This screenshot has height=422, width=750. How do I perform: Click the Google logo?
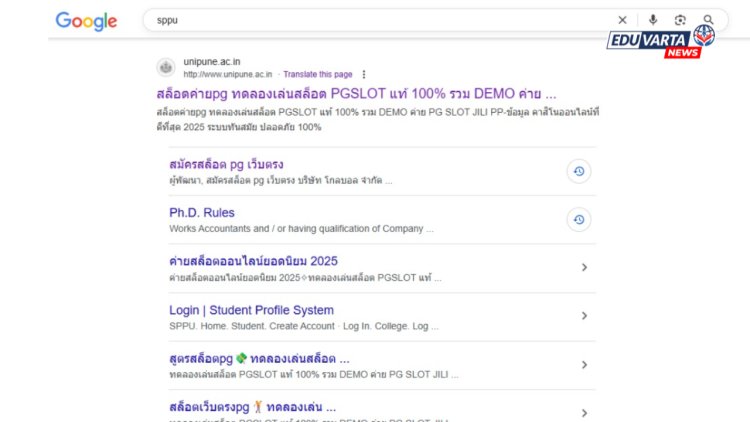86,21
